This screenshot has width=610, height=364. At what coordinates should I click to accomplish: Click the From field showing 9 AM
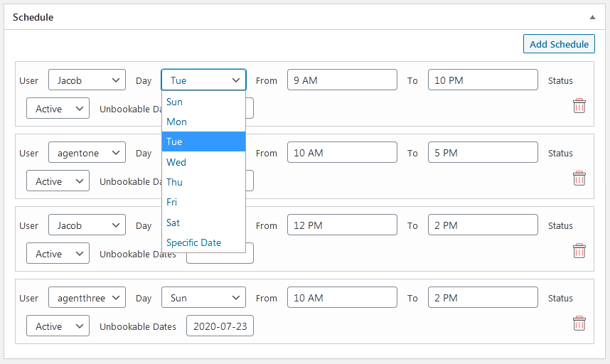[x=342, y=80]
